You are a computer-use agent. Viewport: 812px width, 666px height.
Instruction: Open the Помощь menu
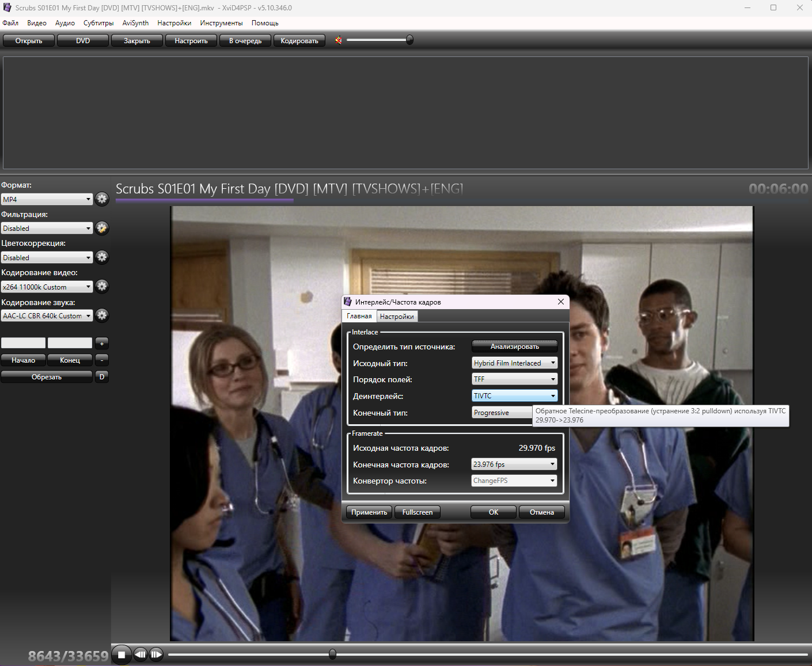click(x=265, y=23)
